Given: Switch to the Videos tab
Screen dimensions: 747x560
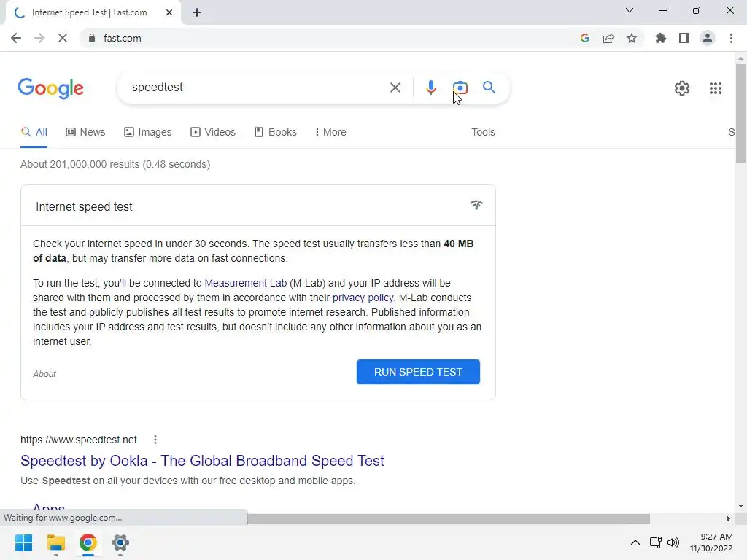Looking at the screenshot, I should click(213, 133).
